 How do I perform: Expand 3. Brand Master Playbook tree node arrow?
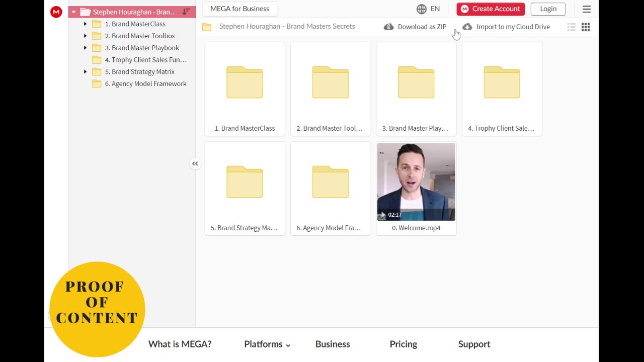click(85, 48)
